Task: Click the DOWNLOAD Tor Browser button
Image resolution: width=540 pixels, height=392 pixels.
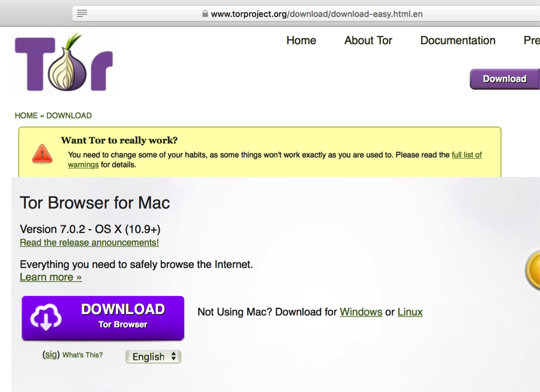Action: (x=103, y=318)
